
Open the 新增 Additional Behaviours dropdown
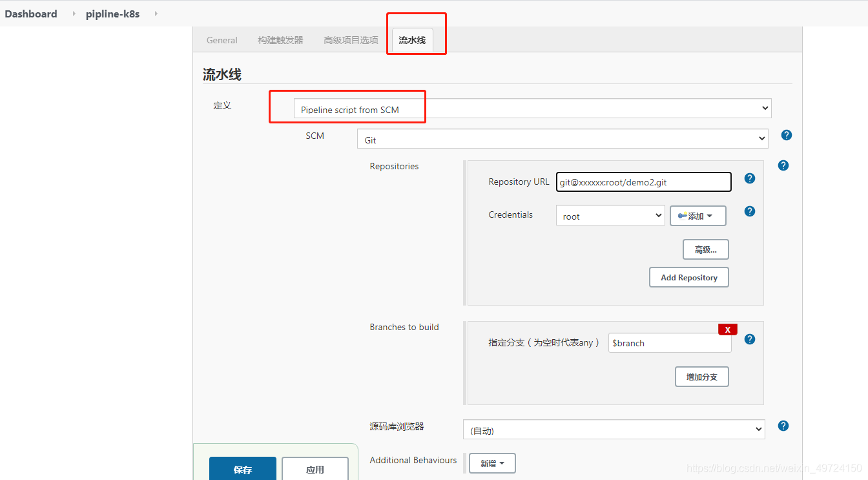(492, 463)
